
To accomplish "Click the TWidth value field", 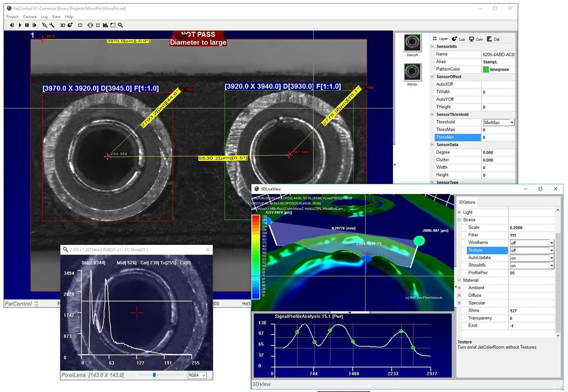I will pyautogui.click(x=498, y=92).
